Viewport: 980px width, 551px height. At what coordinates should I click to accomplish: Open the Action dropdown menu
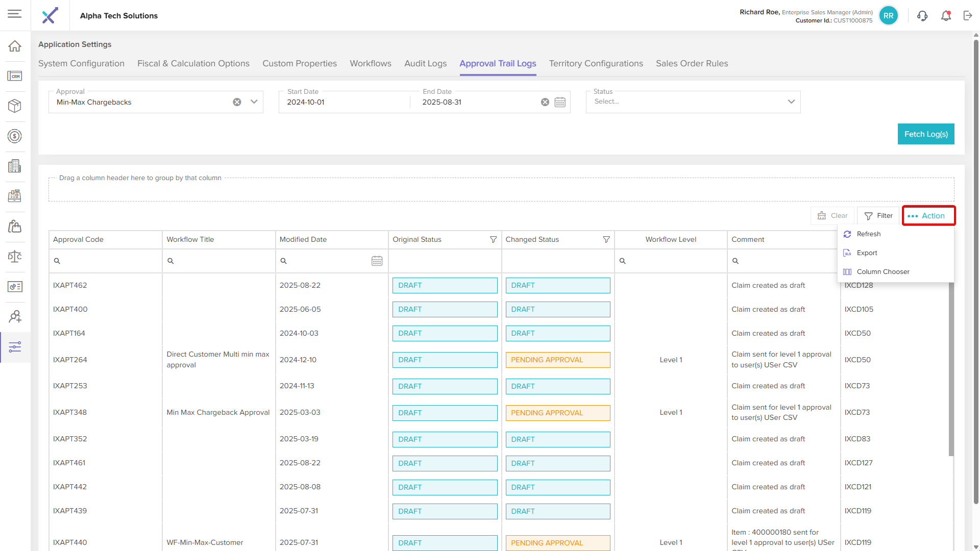[928, 216]
